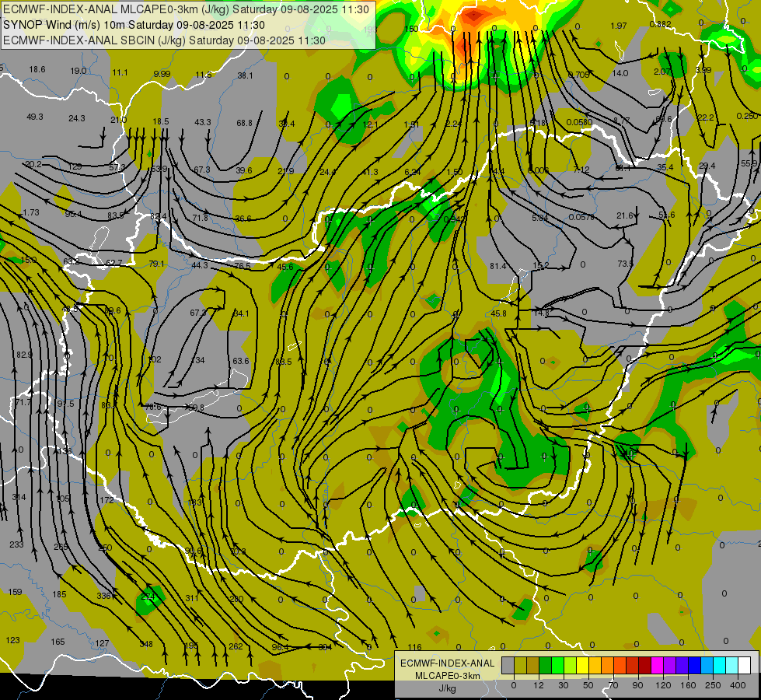Image resolution: width=761 pixels, height=700 pixels.
Task: Click legend scale value '90'
Action: [637, 685]
